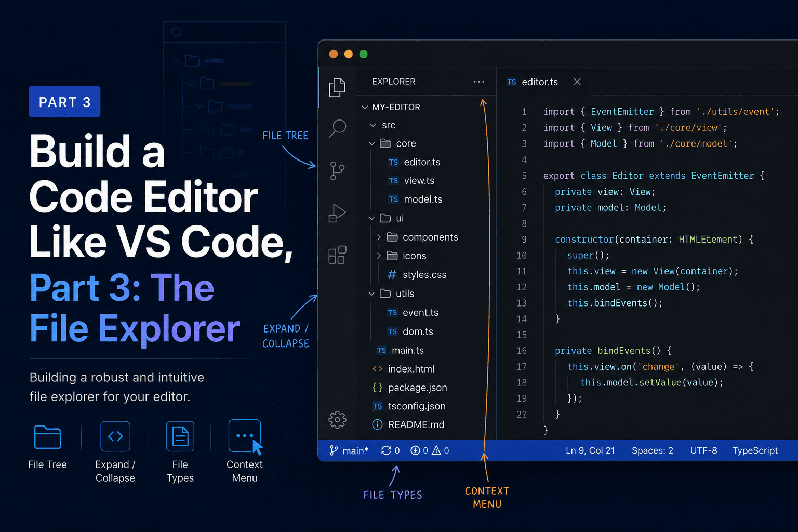
Task: Expand the icons folder
Action: point(379,256)
